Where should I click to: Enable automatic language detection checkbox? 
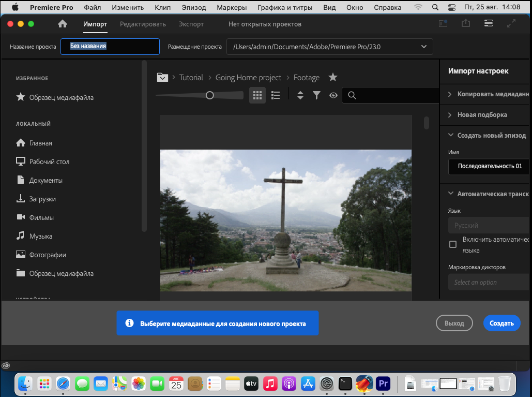coord(453,244)
